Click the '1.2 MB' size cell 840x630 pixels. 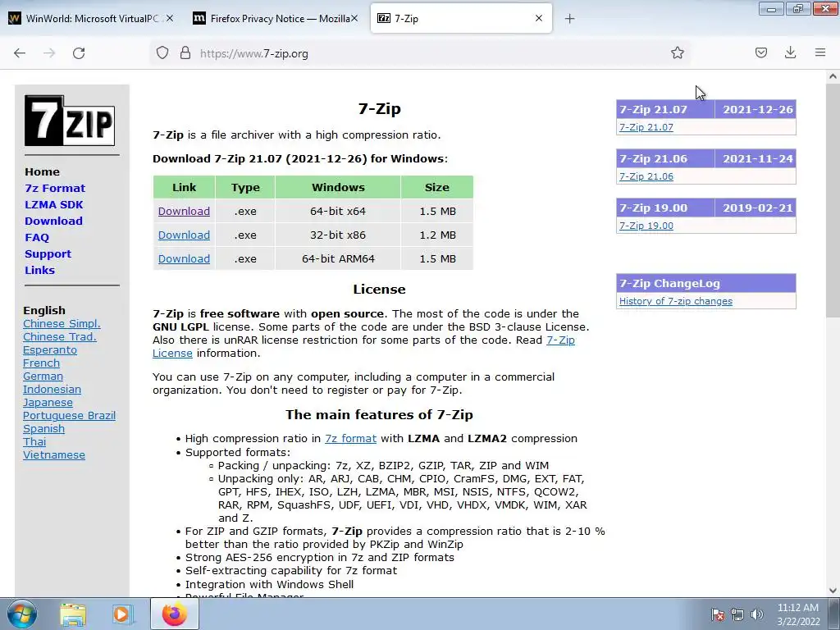click(x=438, y=235)
